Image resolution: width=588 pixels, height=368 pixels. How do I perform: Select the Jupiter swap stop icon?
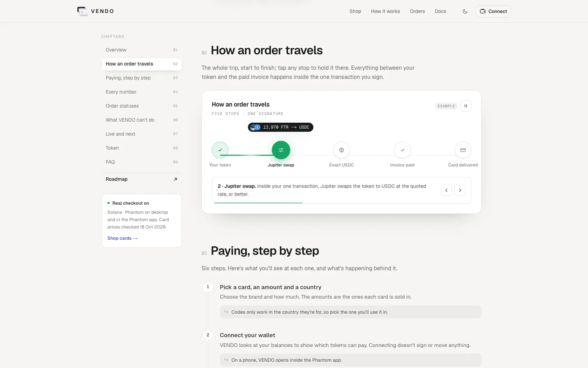click(281, 150)
